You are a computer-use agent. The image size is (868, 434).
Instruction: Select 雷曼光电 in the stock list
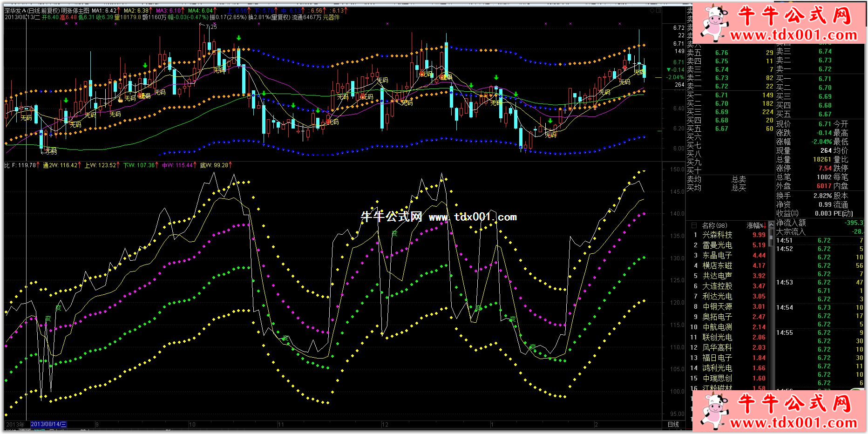(x=717, y=245)
